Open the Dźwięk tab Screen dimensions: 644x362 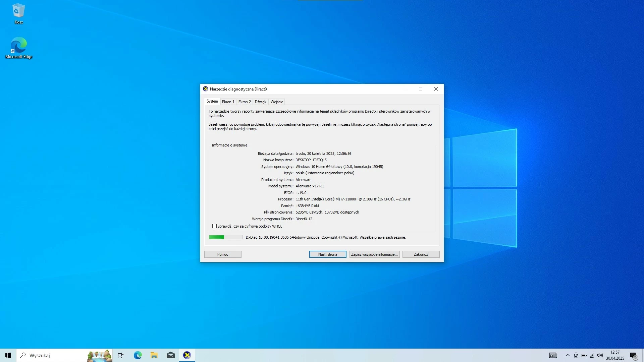[x=260, y=102]
